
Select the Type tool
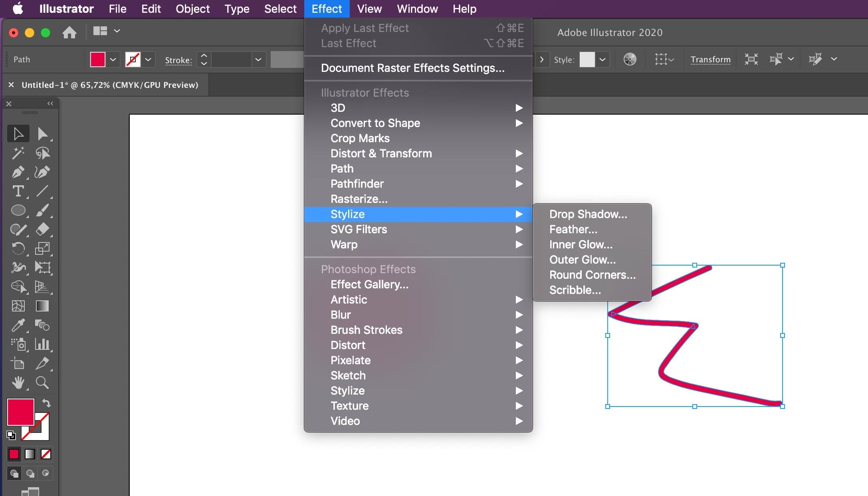[x=18, y=191]
